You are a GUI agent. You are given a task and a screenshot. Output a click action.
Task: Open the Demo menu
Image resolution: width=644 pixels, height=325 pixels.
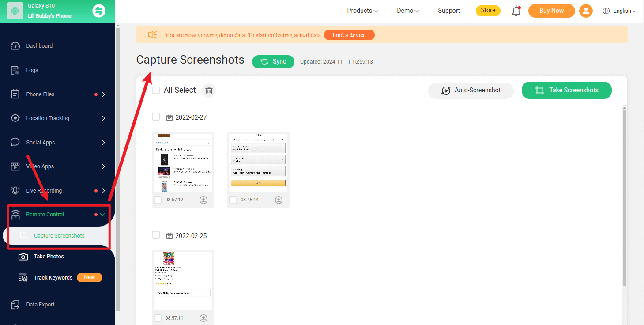tap(407, 11)
